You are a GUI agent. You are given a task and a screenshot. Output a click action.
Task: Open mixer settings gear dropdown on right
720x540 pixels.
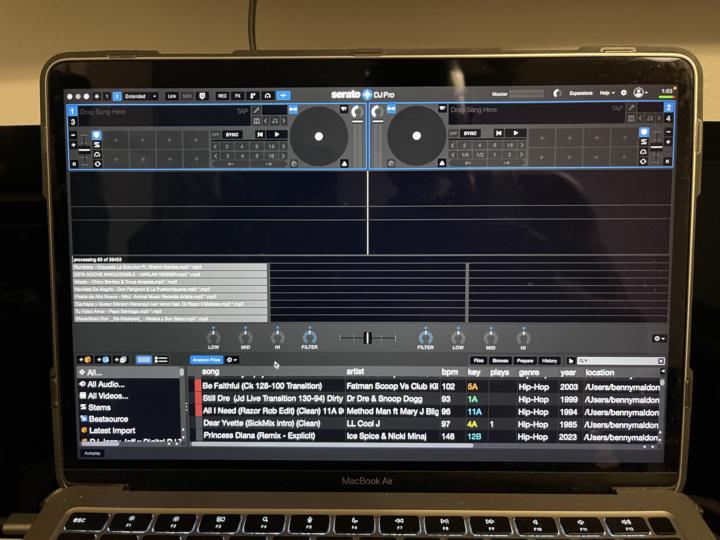click(x=659, y=338)
